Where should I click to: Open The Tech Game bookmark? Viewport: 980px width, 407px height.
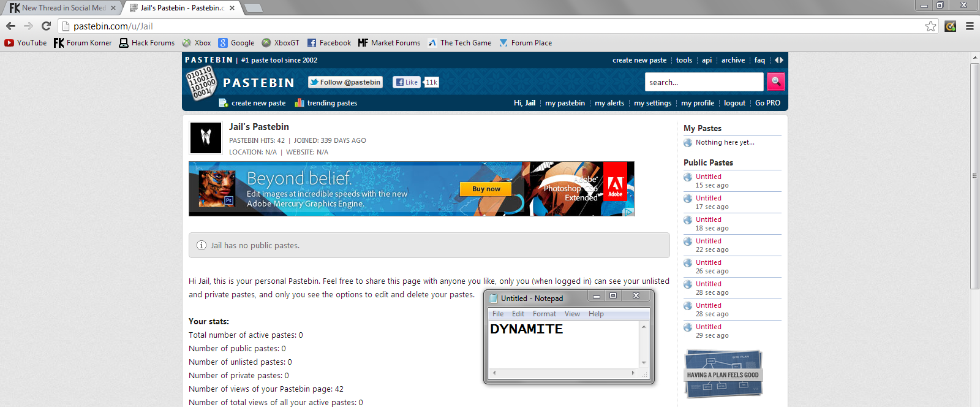(x=459, y=43)
